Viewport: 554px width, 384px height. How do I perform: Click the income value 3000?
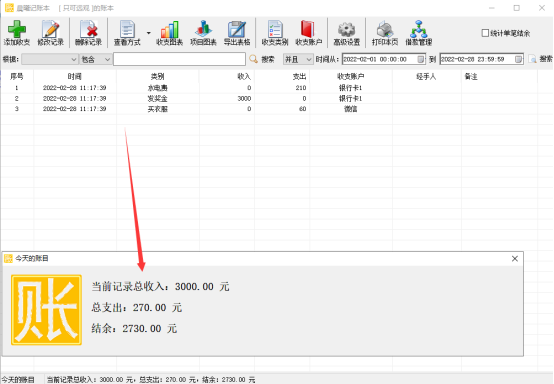pyautogui.click(x=244, y=99)
